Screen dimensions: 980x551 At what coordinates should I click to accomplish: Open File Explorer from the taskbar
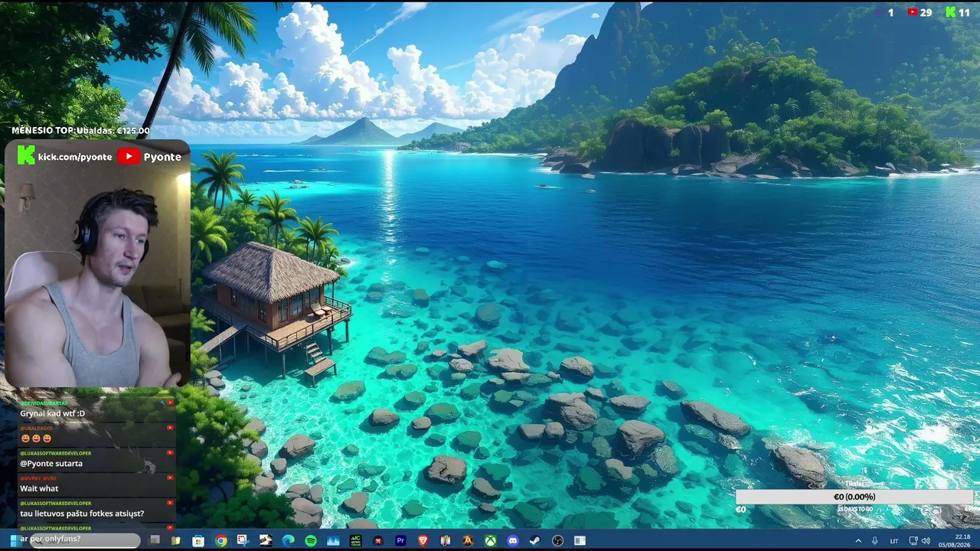(x=175, y=540)
